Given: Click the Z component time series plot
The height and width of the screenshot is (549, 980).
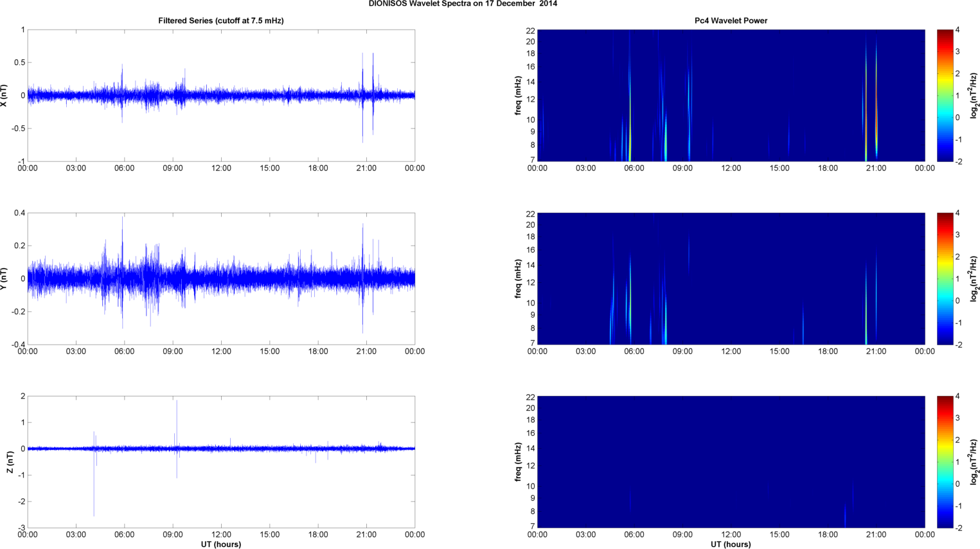Looking at the screenshot, I should pos(221,462).
